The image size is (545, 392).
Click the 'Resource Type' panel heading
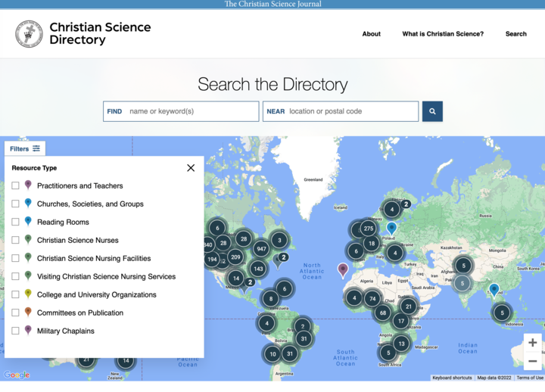tap(34, 168)
